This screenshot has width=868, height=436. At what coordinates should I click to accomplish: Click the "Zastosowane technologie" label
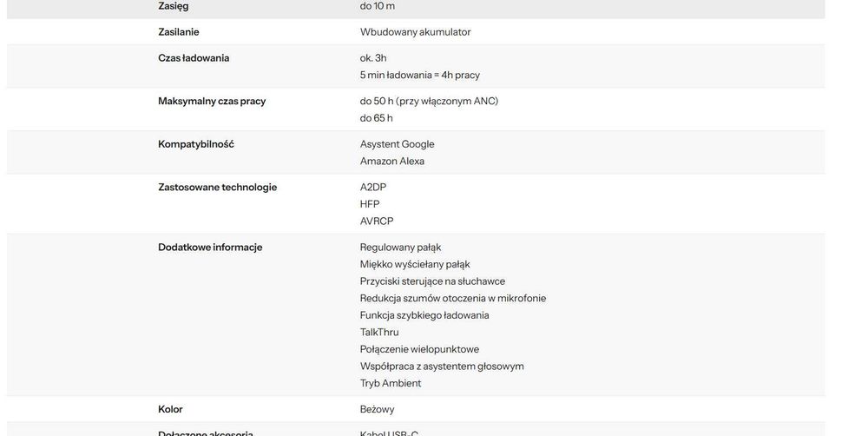[217, 187]
